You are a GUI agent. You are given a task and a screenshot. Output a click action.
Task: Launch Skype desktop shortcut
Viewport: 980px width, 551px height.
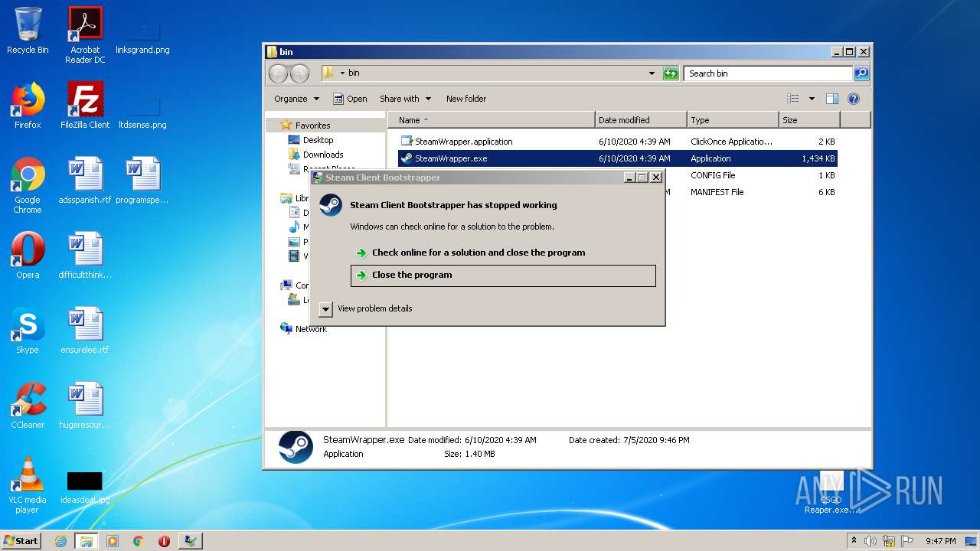pos(28,331)
